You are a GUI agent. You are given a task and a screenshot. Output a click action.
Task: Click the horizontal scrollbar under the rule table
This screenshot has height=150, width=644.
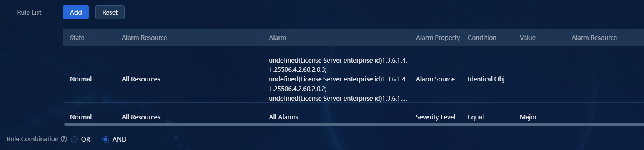[x=354, y=124]
